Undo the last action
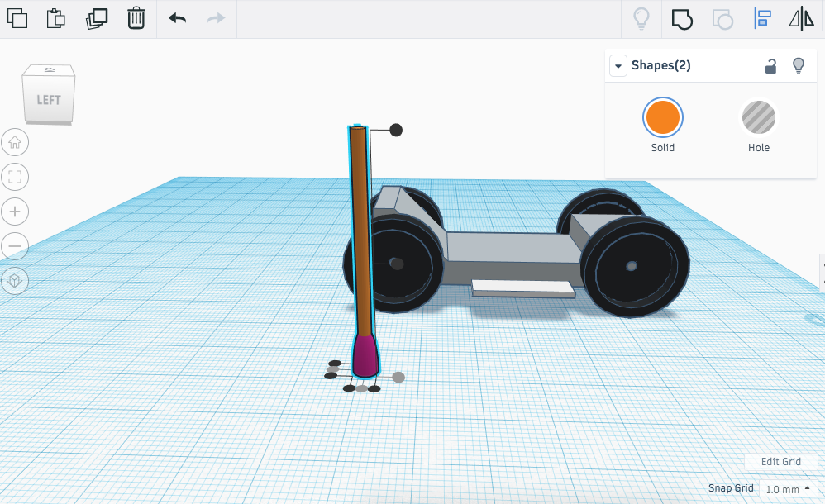Viewport: 825px width, 504px height. pos(177,18)
